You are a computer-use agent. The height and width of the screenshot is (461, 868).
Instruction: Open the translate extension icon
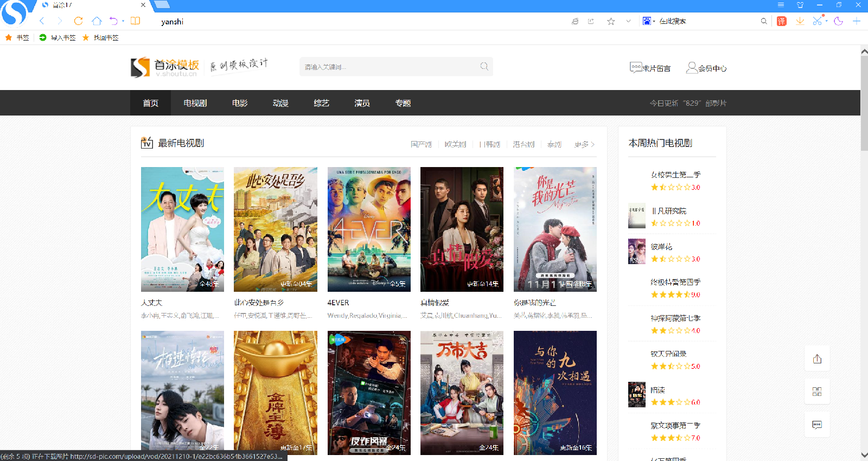781,21
